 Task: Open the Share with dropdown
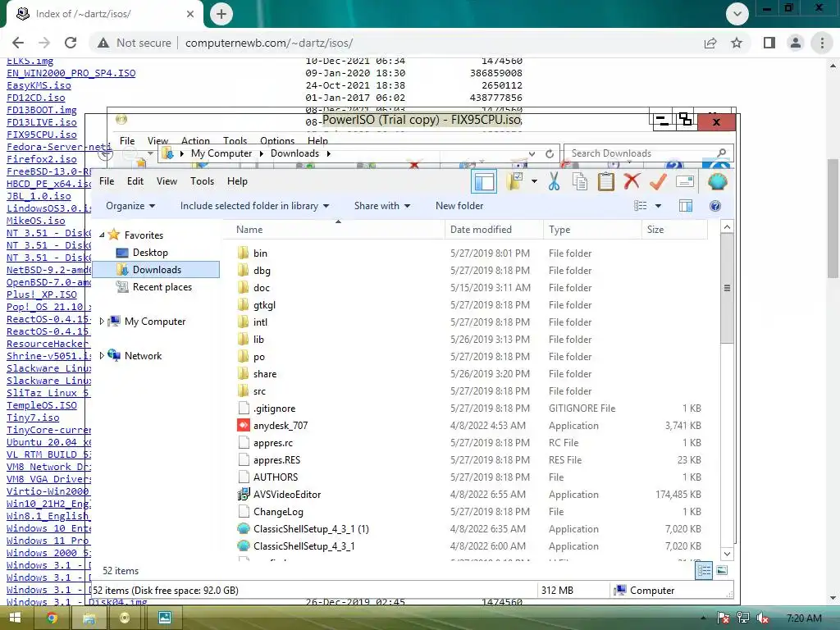coord(382,206)
